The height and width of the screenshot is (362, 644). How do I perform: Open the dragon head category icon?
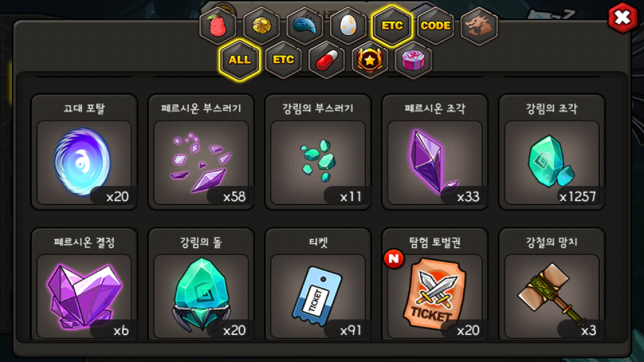479,25
